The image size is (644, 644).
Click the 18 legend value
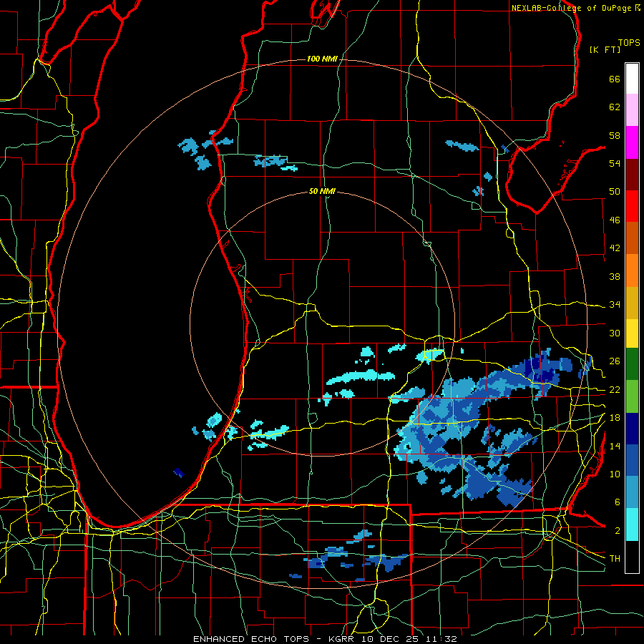click(x=615, y=418)
